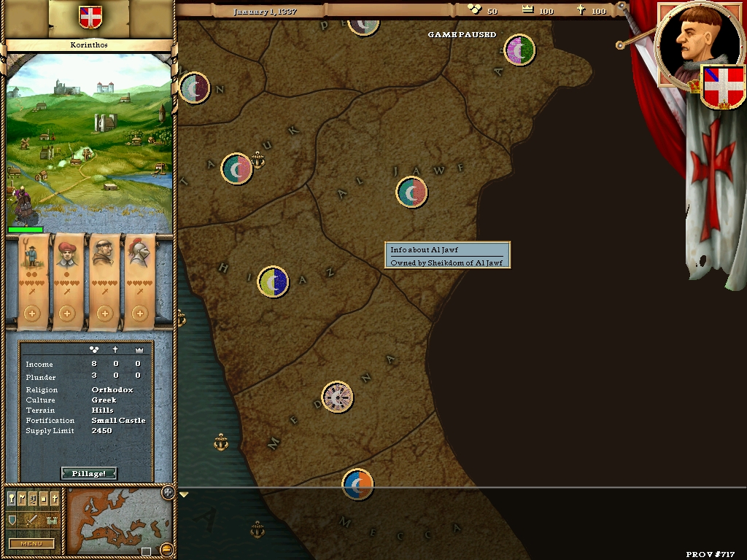Select the chalice icon in the map mode toolbar
The image size is (747, 560).
(12, 497)
